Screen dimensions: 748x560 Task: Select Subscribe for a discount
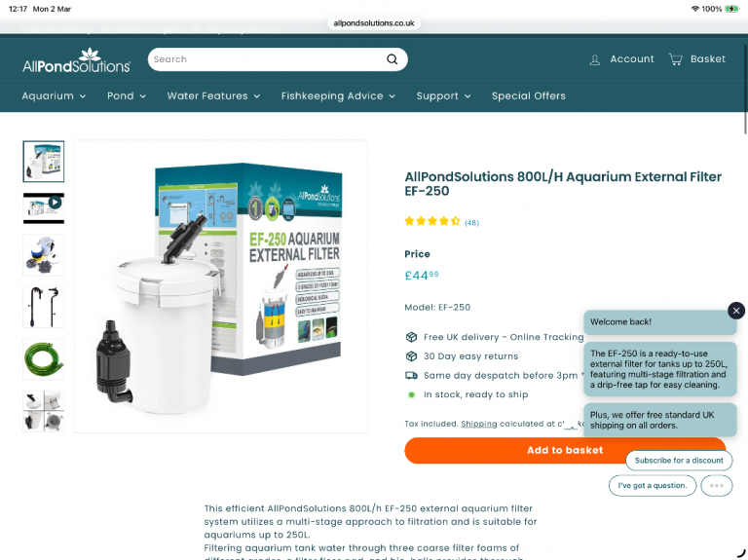(679, 461)
